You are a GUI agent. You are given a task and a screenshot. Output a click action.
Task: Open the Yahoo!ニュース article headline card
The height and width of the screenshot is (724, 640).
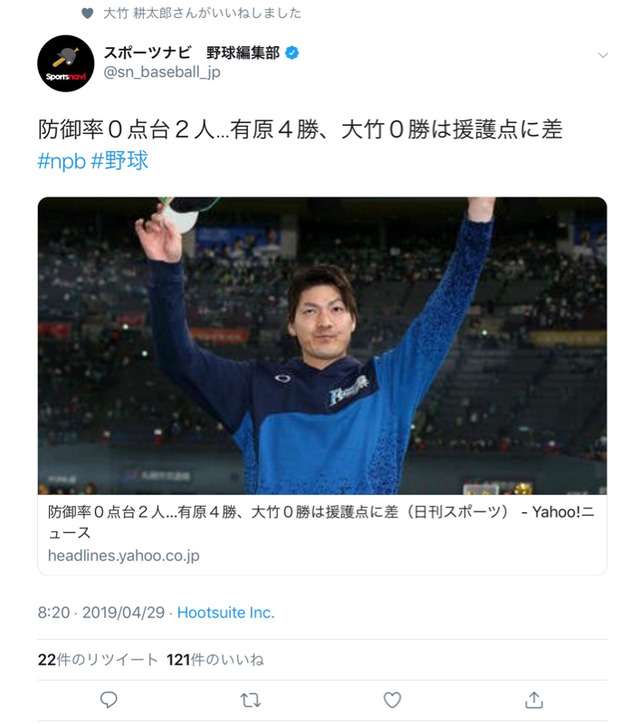click(321, 522)
